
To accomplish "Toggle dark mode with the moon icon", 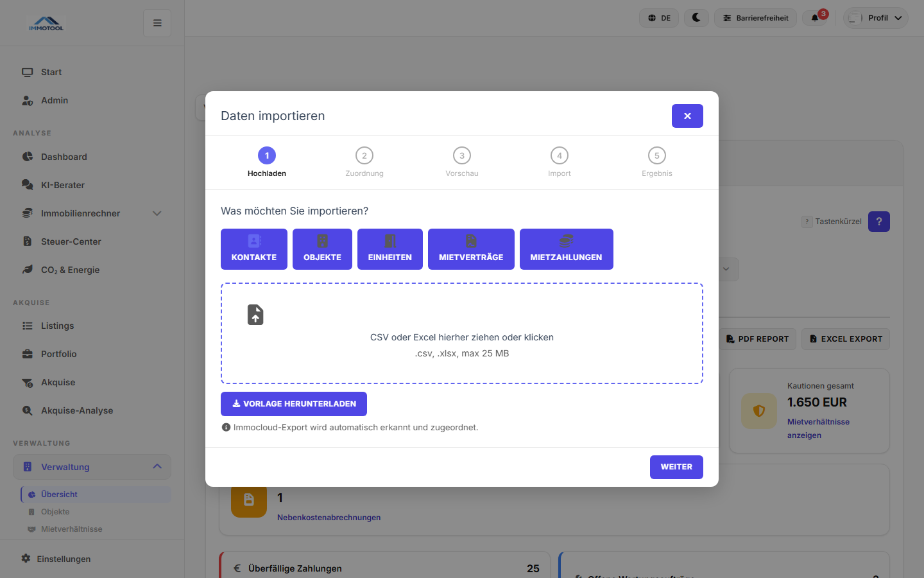I will (696, 18).
